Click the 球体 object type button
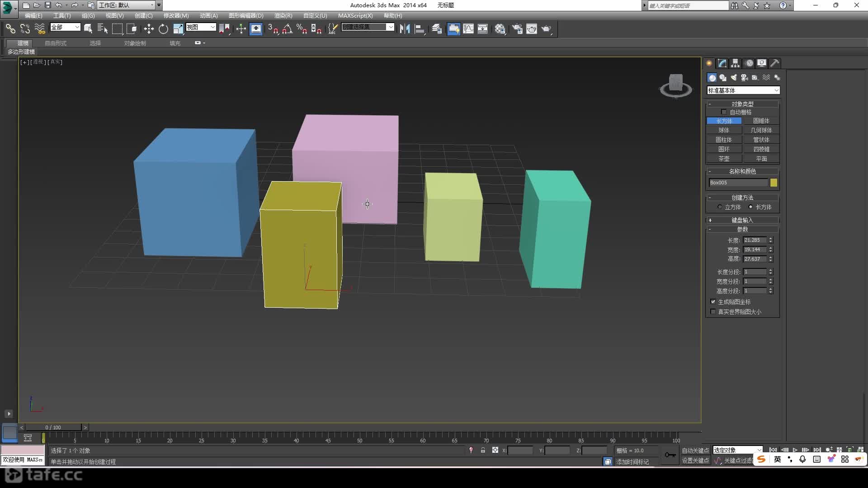This screenshot has width=868, height=488. click(x=724, y=130)
